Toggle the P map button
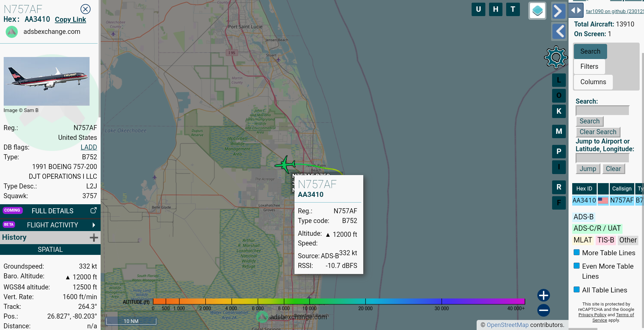 559,152
